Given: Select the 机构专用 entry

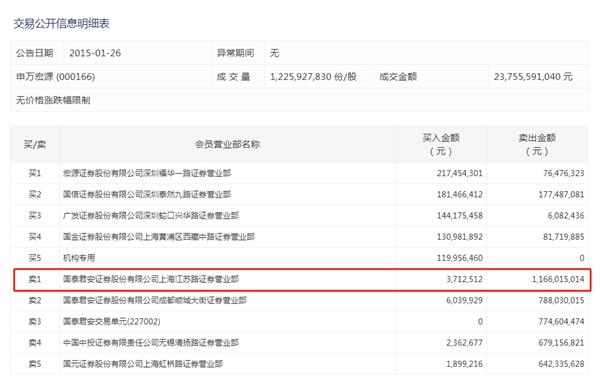Looking at the screenshot, I should coord(79,258).
